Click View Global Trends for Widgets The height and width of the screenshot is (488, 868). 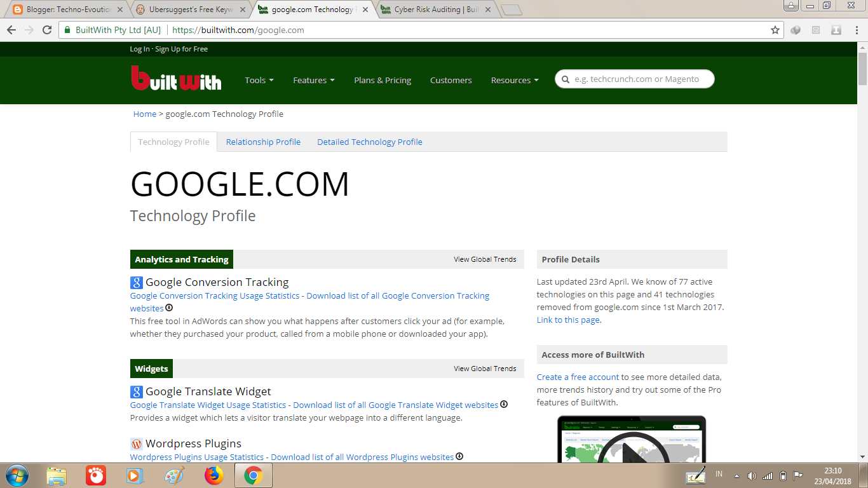[x=485, y=369]
